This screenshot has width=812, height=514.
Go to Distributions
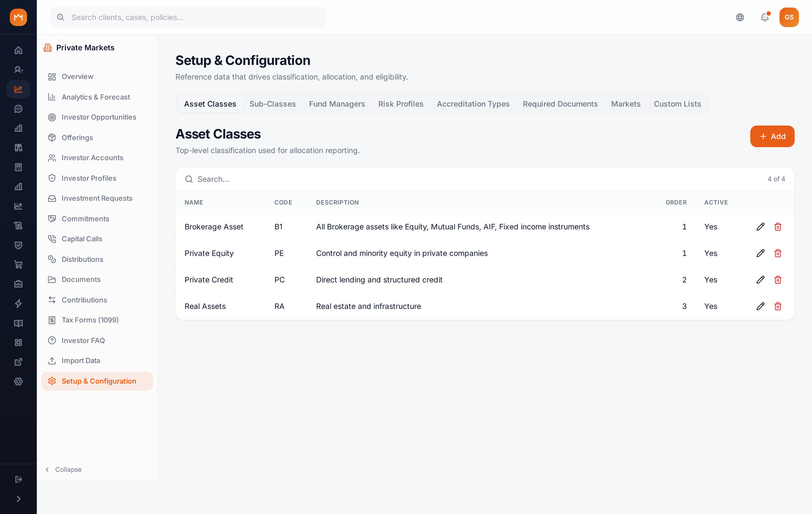(x=97, y=259)
